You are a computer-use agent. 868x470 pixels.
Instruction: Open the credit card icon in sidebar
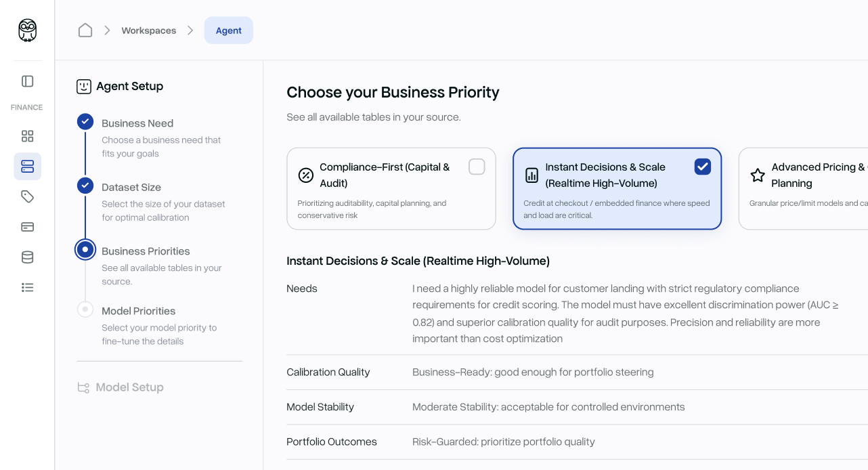click(x=27, y=227)
